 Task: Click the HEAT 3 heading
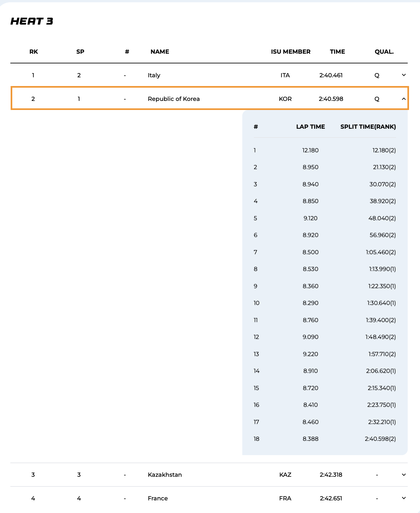click(32, 21)
